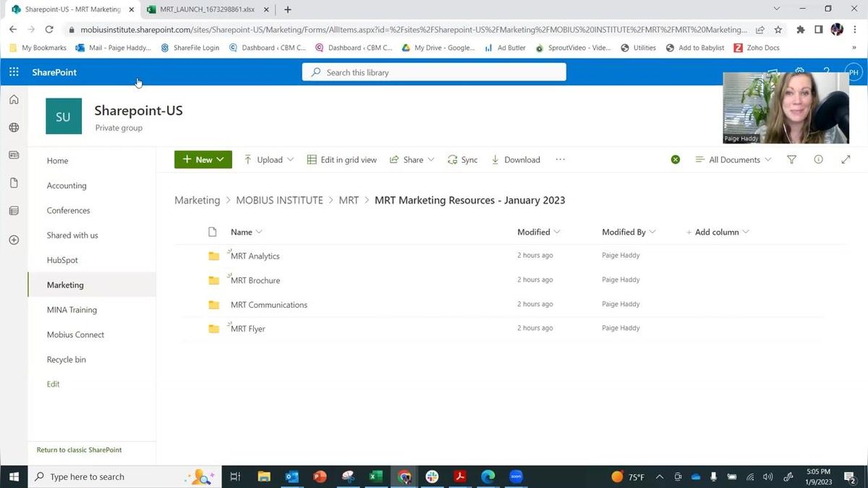Viewport: 868px width, 488px height.
Task: Open Modified column sort options
Action: (539, 232)
